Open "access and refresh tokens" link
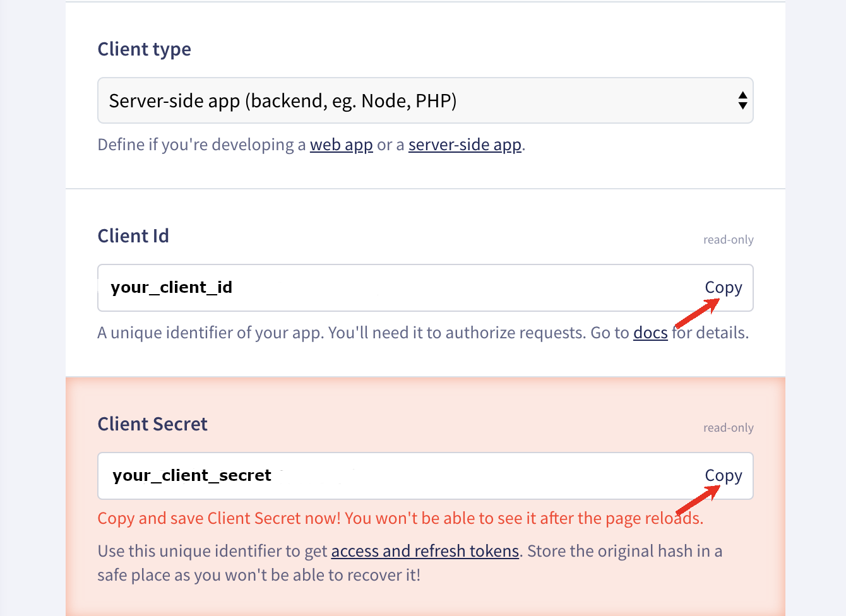This screenshot has height=616, width=846. pos(425,552)
